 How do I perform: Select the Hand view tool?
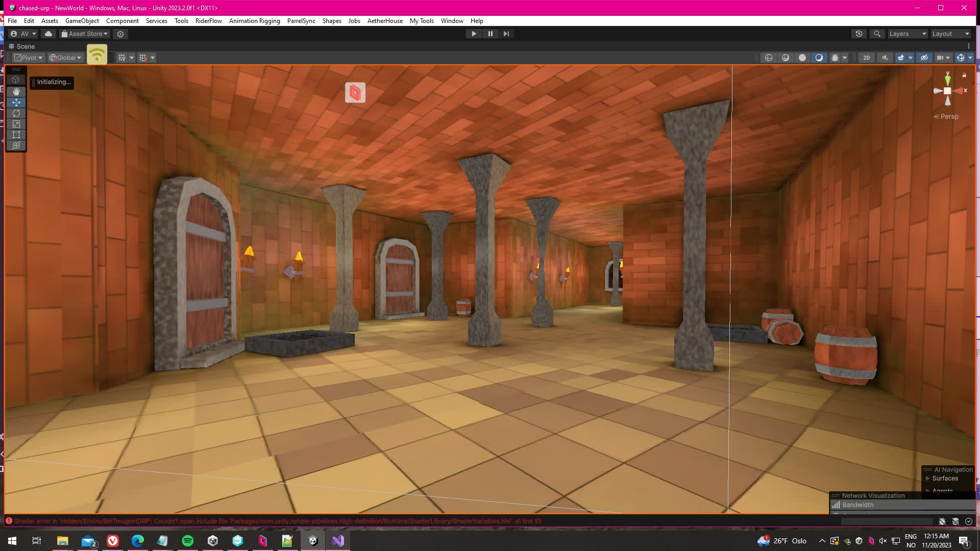coord(16,91)
